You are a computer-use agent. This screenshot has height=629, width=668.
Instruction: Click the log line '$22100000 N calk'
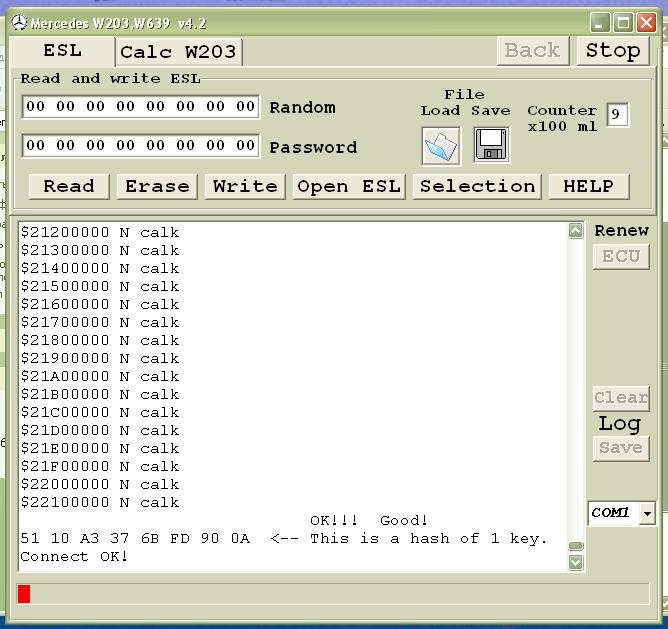point(100,503)
